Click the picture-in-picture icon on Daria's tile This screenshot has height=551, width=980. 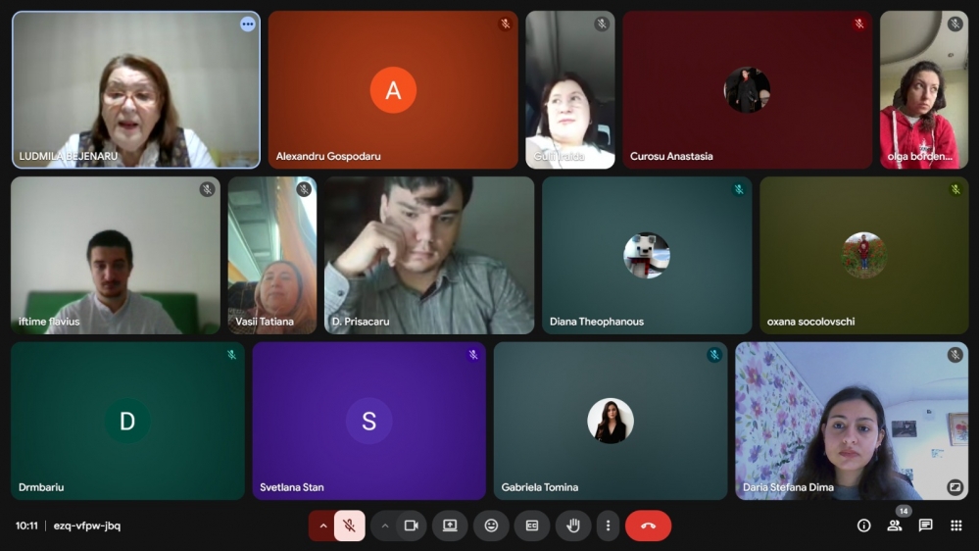point(955,486)
